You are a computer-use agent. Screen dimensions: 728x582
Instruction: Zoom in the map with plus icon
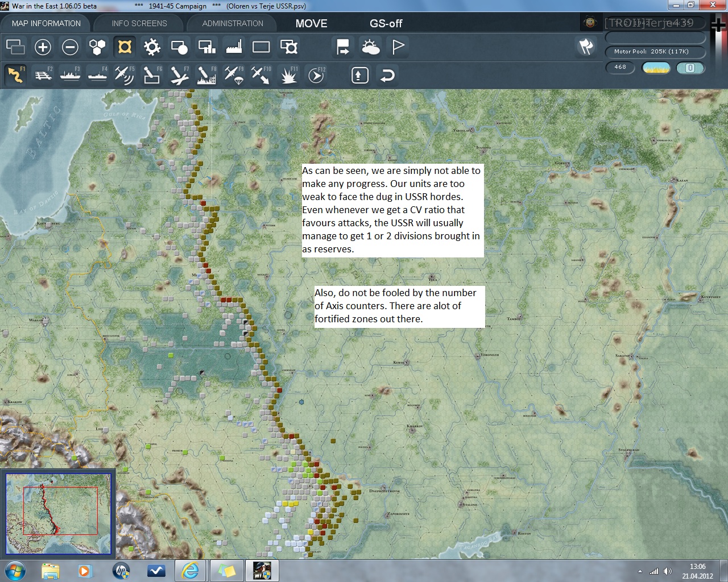tap(43, 47)
